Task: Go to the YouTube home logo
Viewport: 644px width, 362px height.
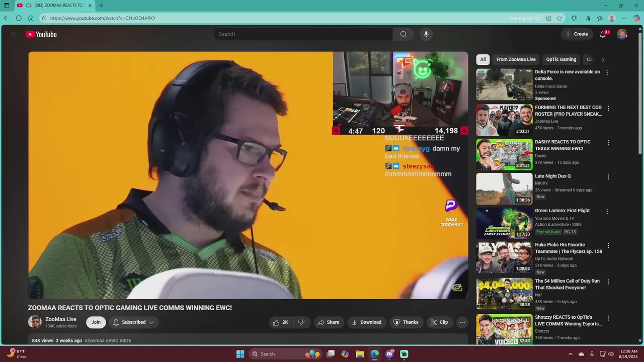Action: coord(41,34)
